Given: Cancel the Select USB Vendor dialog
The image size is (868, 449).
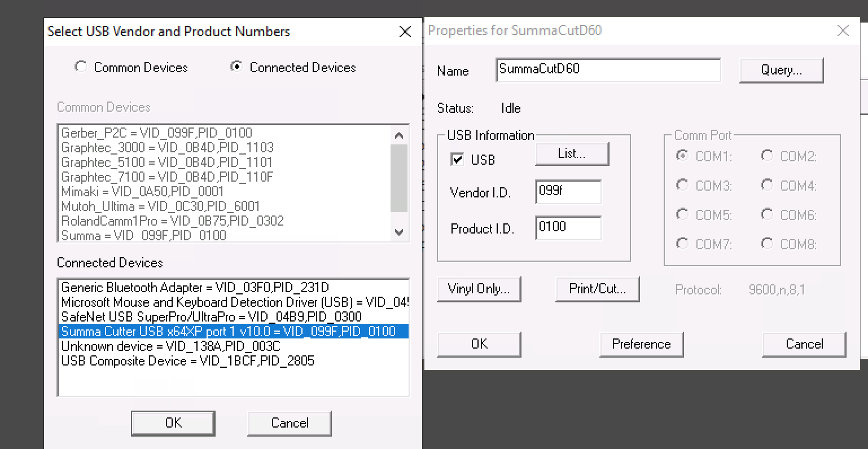Looking at the screenshot, I should pyautogui.click(x=289, y=423).
